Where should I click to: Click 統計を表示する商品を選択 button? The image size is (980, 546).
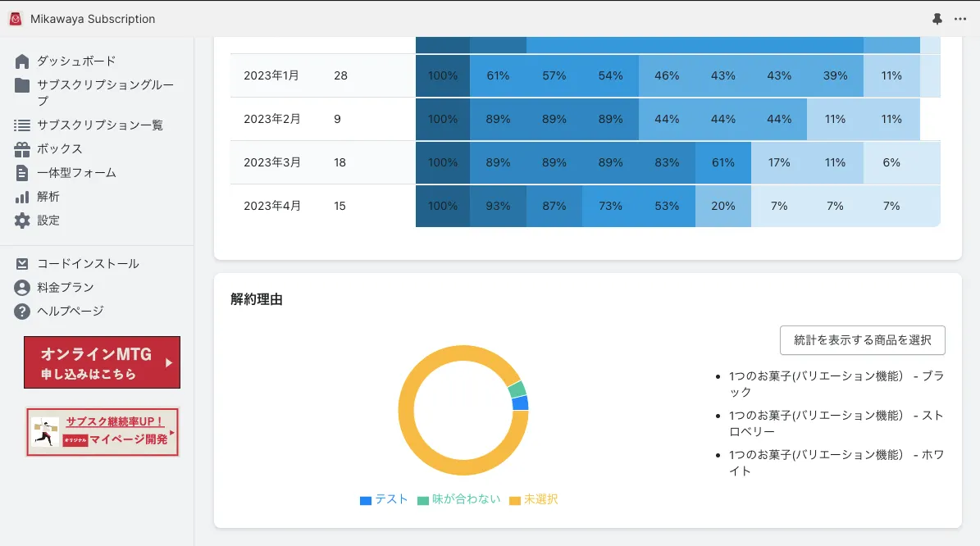point(863,340)
